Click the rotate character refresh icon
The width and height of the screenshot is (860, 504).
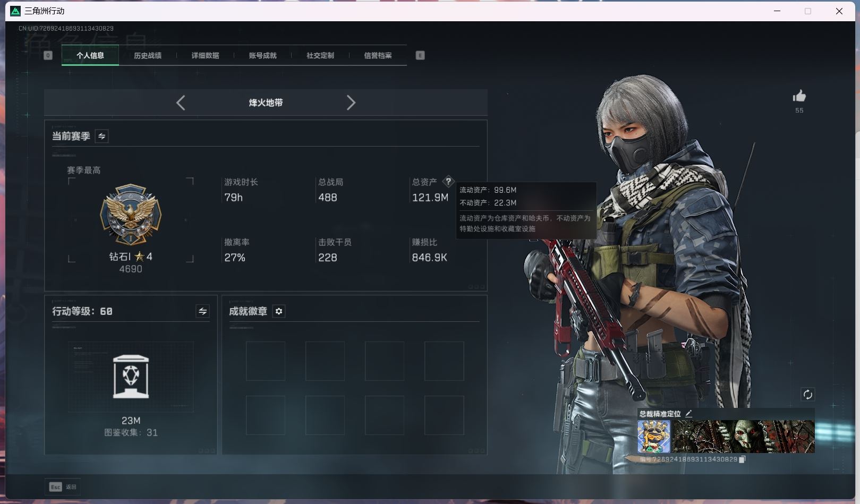point(807,394)
